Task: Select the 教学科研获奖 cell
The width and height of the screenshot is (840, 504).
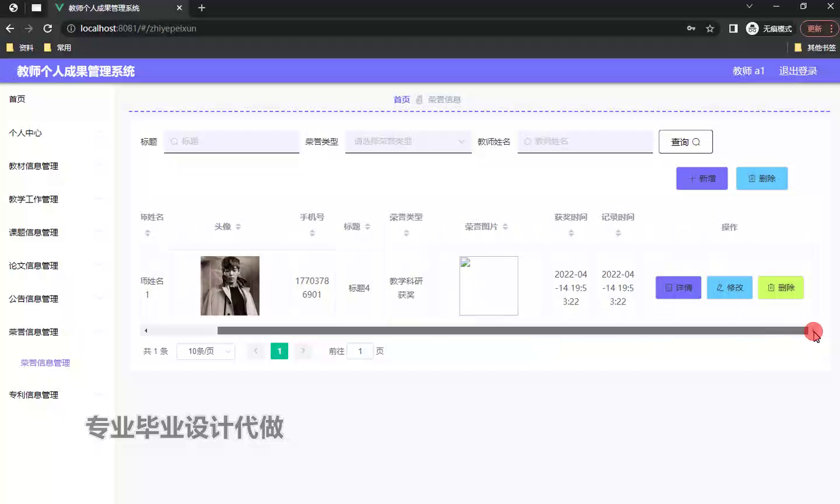Action: point(406,288)
